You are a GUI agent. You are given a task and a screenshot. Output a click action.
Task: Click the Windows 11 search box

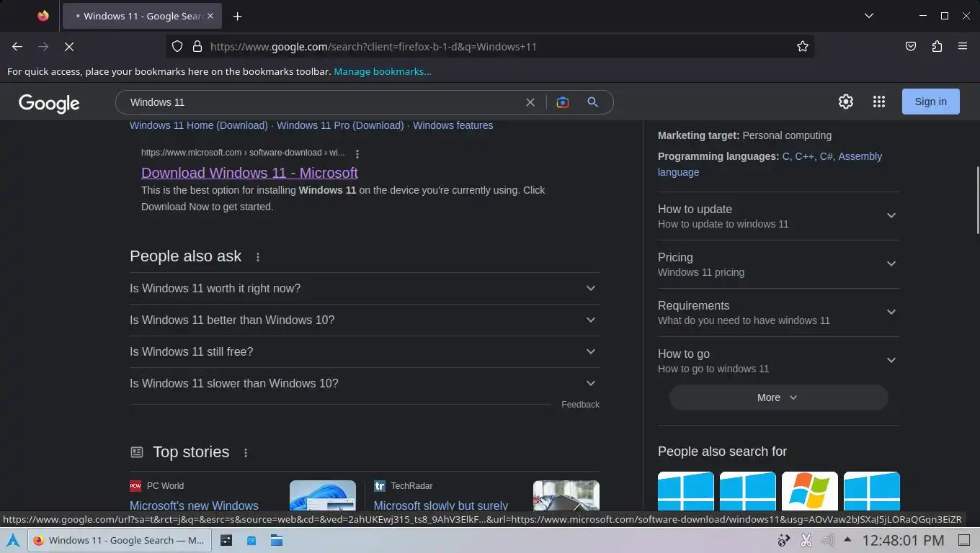click(x=324, y=102)
